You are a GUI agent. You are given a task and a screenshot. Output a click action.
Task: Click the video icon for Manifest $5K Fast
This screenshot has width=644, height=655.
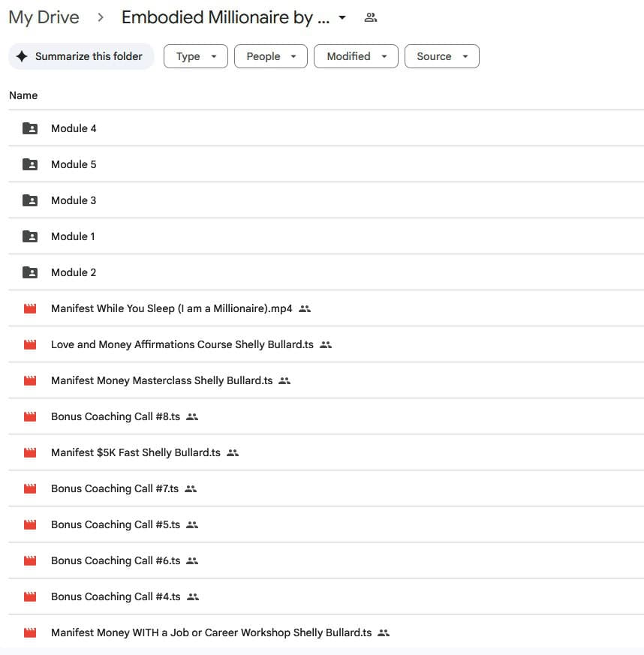(x=30, y=452)
